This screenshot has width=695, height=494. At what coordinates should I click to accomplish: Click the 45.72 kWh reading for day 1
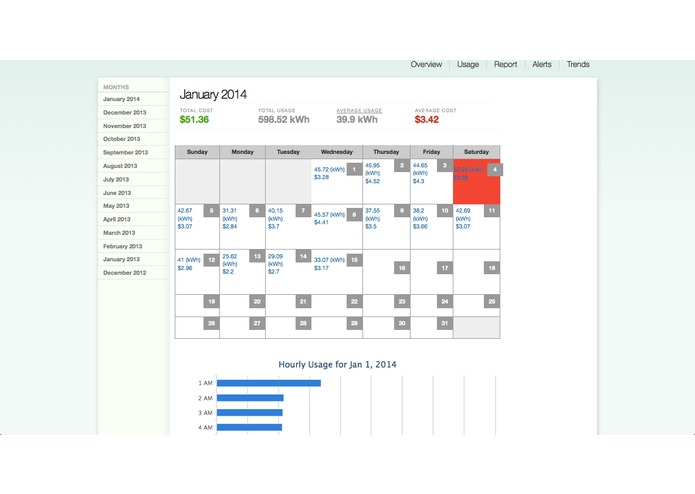pos(329,169)
